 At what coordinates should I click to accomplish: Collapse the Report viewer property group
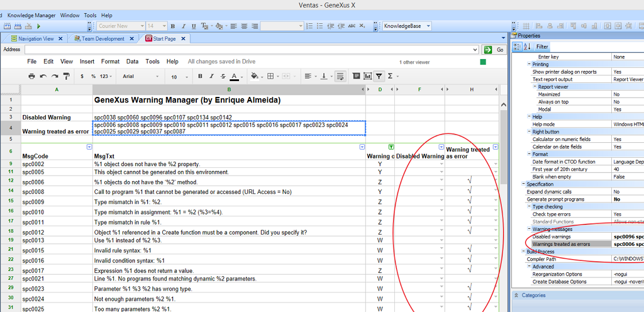pyautogui.click(x=535, y=87)
